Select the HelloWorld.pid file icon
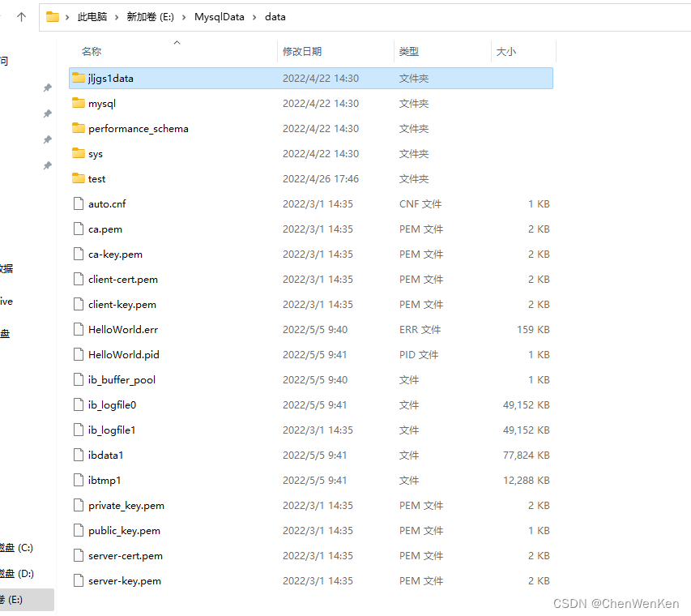Image resolution: width=691 pixels, height=616 pixels. pos(79,354)
